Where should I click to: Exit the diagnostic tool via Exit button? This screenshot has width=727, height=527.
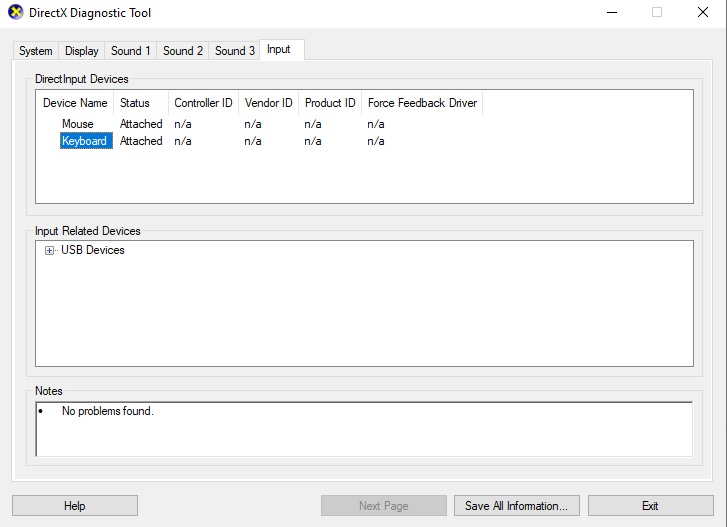[650, 505]
